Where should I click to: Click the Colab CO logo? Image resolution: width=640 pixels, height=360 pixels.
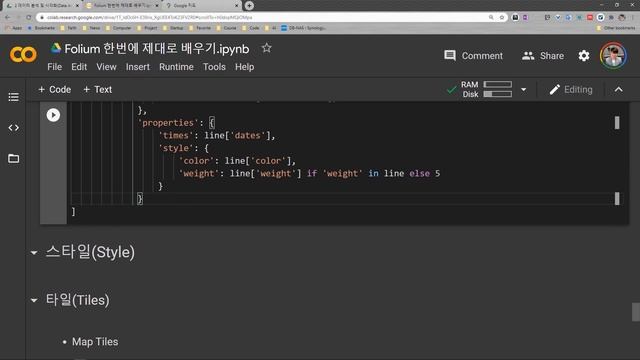click(23, 54)
